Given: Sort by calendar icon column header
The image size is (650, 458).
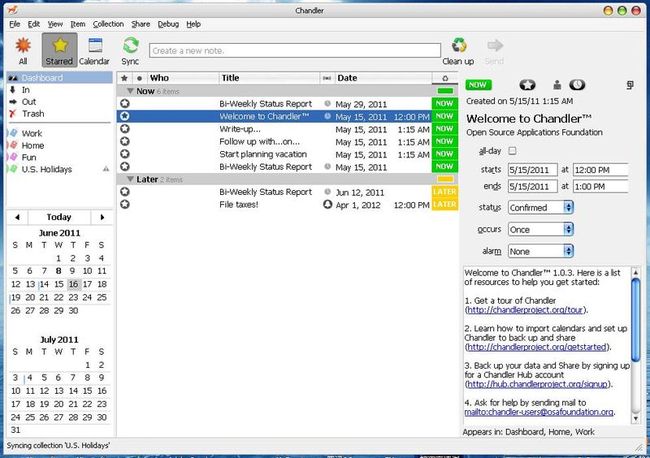Looking at the screenshot, I should (x=327, y=78).
